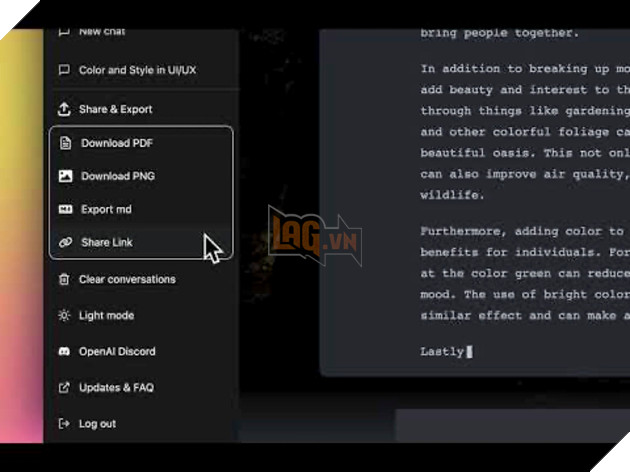Viewport: 630px width, 472px height.
Task: Click the Log out arrow icon
Action: point(64,423)
